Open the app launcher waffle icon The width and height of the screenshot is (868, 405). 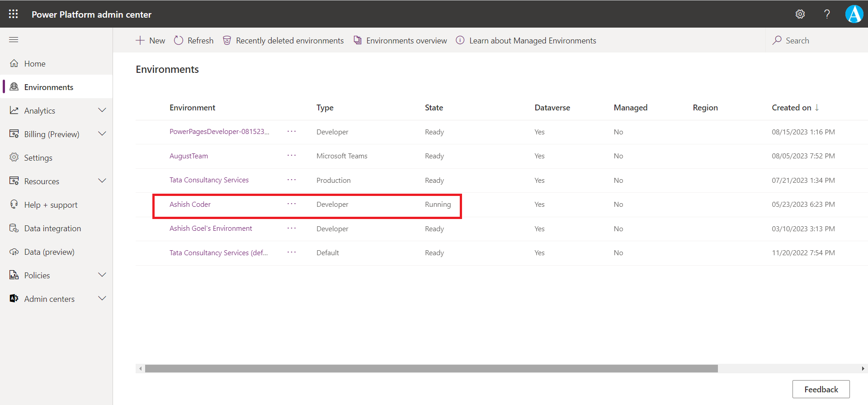pos(14,14)
